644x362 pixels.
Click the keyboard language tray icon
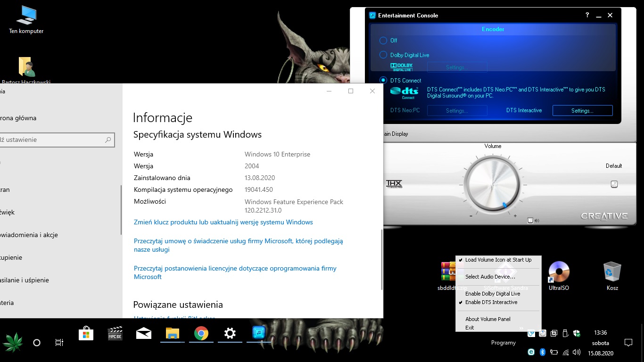click(554, 333)
